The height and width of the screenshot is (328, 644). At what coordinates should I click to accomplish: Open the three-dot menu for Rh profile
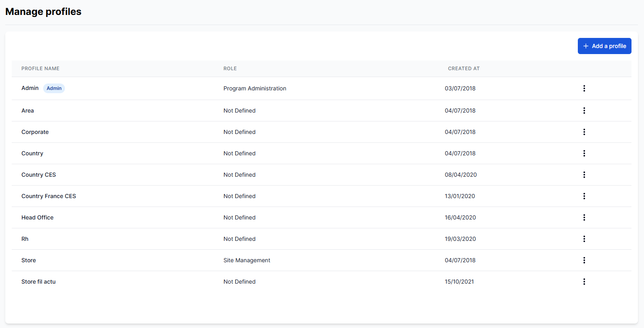(584, 239)
